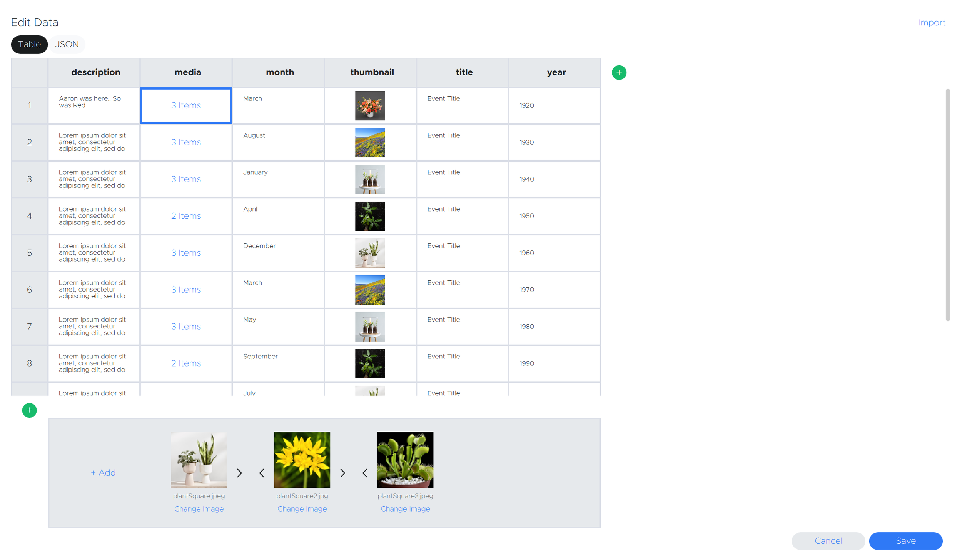Select the year 1950 cell

[554, 216]
